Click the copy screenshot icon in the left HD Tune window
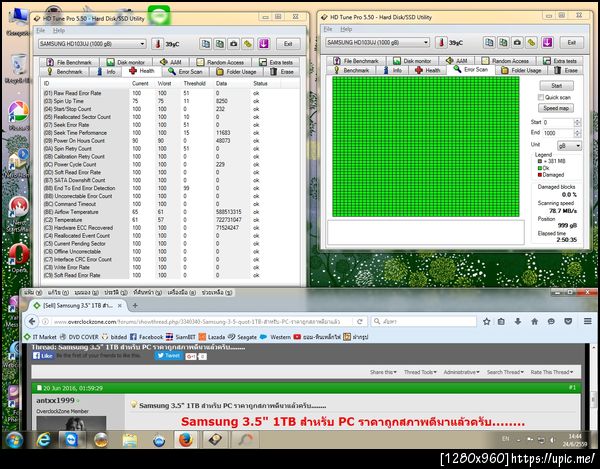This screenshot has width=600, height=469. point(220,44)
